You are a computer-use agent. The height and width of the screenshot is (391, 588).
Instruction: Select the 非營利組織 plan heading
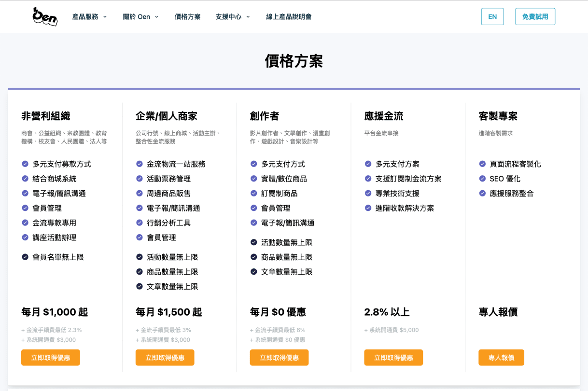point(45,116)
